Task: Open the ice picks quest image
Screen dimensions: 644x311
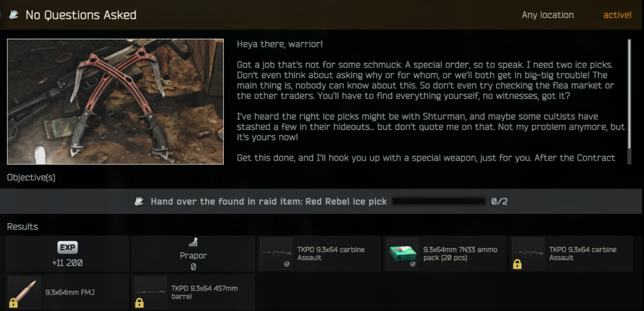Action: coord(116,101)
